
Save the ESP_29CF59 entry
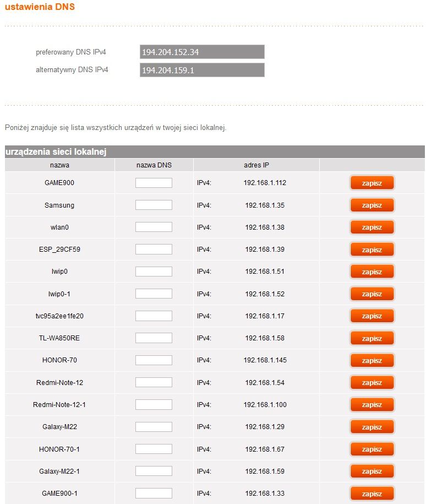pos(372,250)
